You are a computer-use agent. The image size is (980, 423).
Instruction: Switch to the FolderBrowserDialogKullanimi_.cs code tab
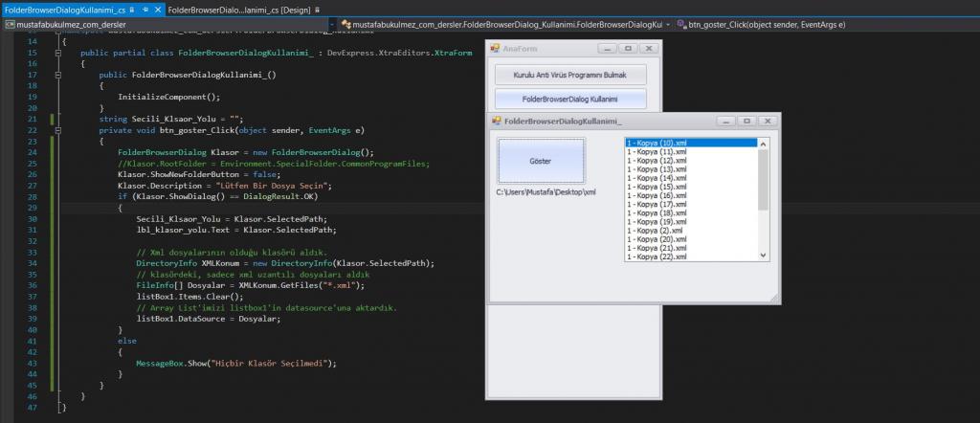pos(64,10)
